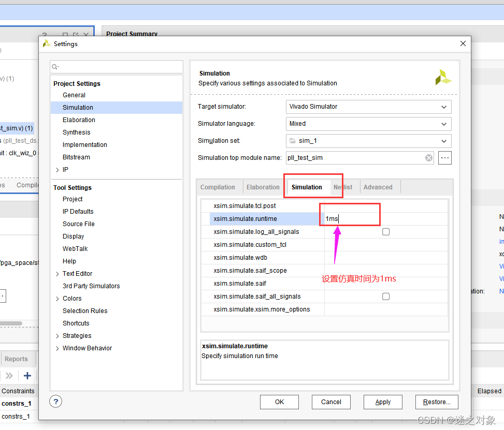Click the Restore... button
This screenshot has height=430, width=504.
437,402
